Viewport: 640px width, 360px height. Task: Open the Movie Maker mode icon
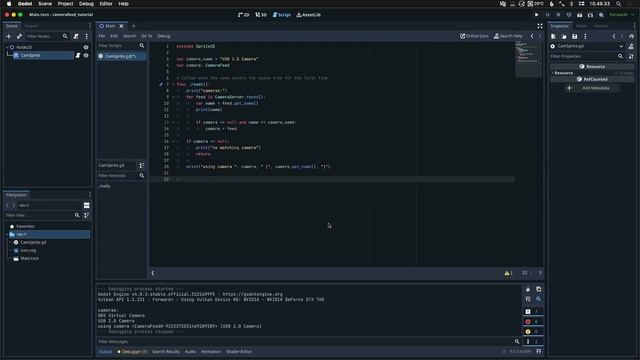[601, 15]
